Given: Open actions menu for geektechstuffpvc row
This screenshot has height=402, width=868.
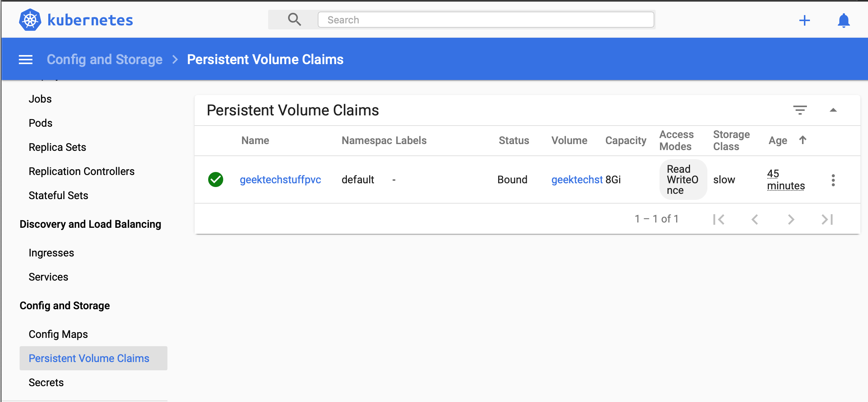Looking at the screenshot, I should [833, 180].
